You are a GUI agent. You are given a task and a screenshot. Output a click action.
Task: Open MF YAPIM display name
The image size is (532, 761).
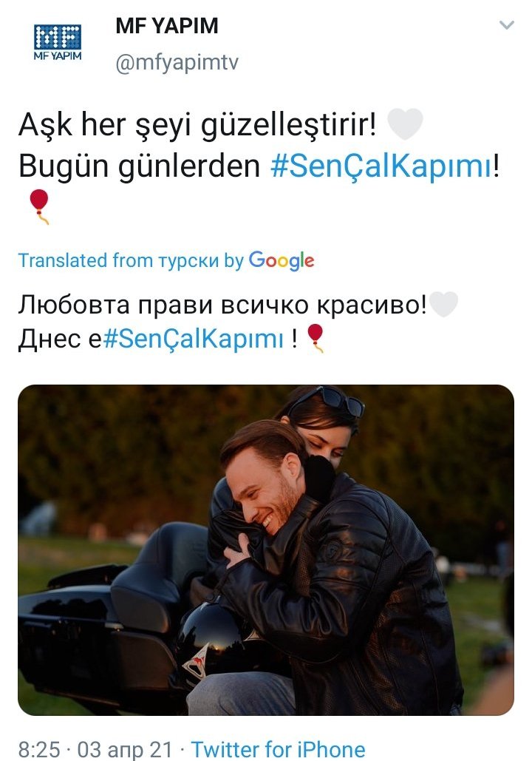(167, 26)
